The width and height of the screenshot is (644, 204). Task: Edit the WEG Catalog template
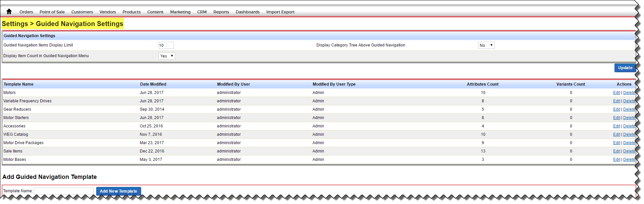[x=617, y=134]
